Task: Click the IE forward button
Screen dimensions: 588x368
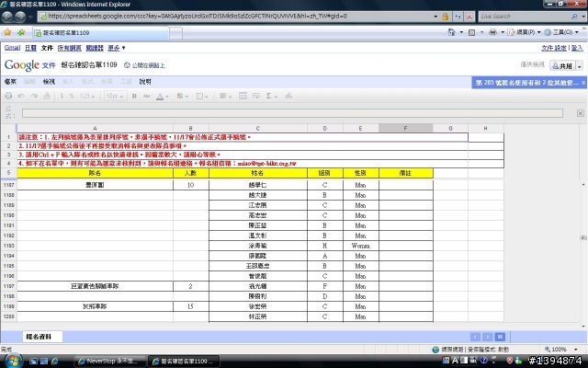Action: coord(20,17)
